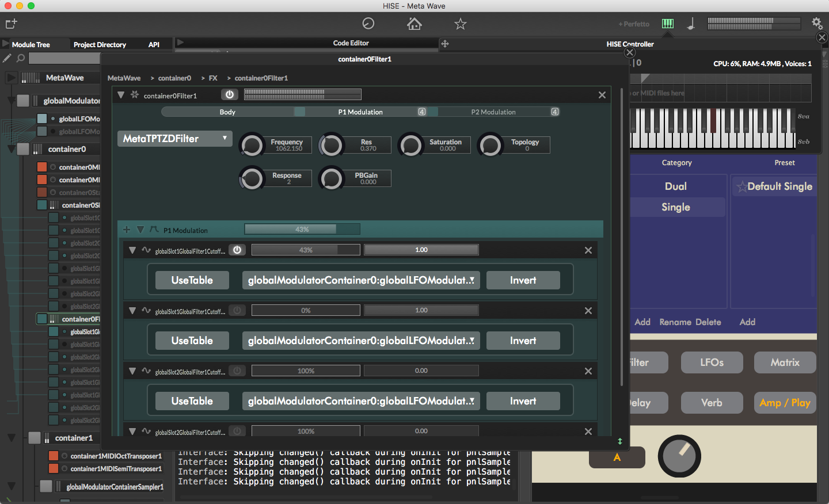829x504 pixels.
Task: Toggle the green on-screen keyboard icon
Action: [x=668, y=24]
